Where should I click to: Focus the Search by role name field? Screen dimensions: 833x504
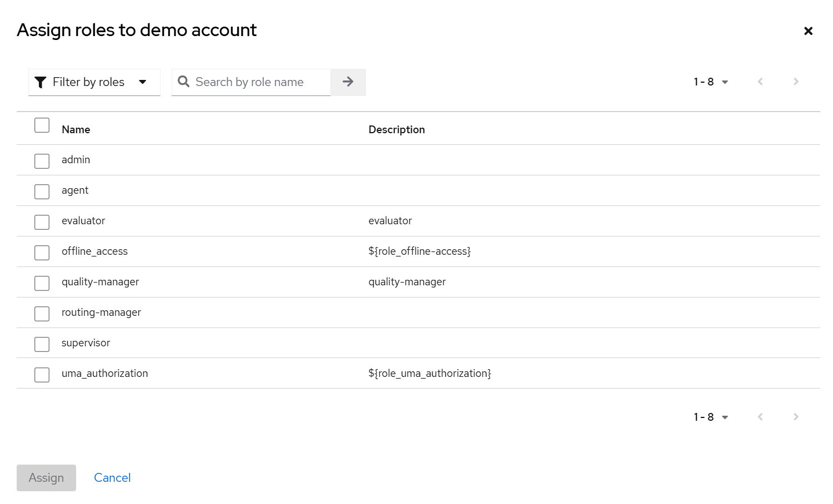click(258, 82)
